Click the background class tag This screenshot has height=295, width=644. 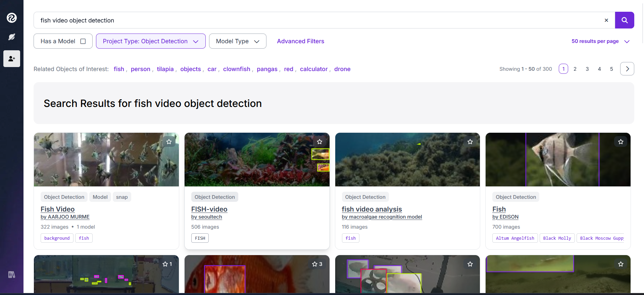point(57,238)
